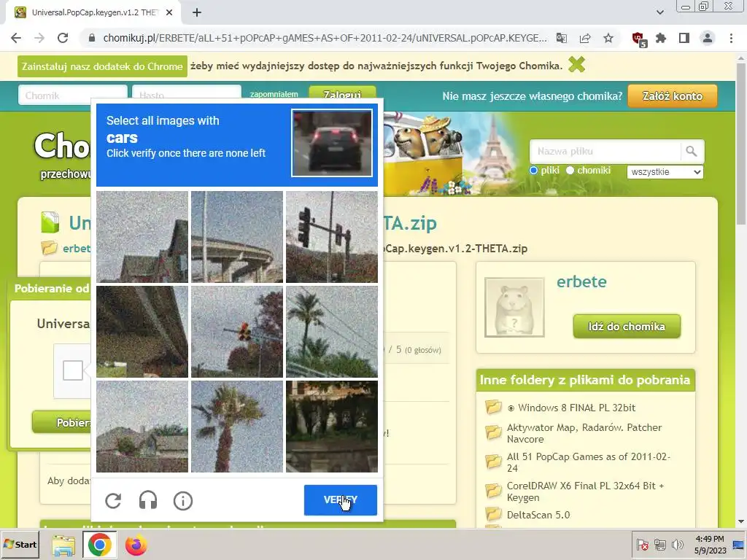Tick the checkbox in the download panel
This screenshot has width=747, height=560.
73,370
